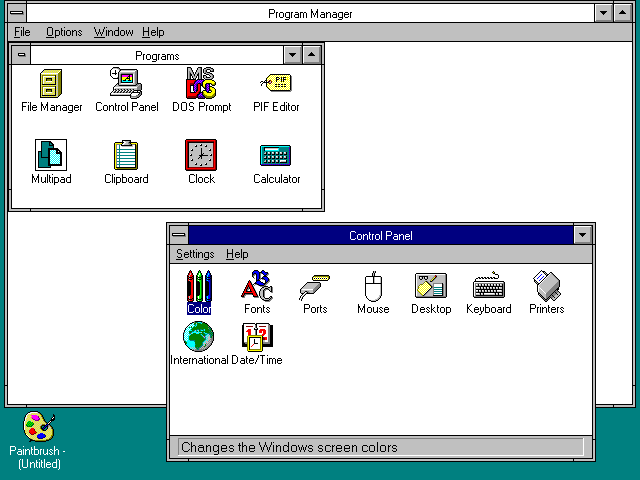Click the Control Panel title bar
Viewport: 640px width, 480px height.
[381, 235]
